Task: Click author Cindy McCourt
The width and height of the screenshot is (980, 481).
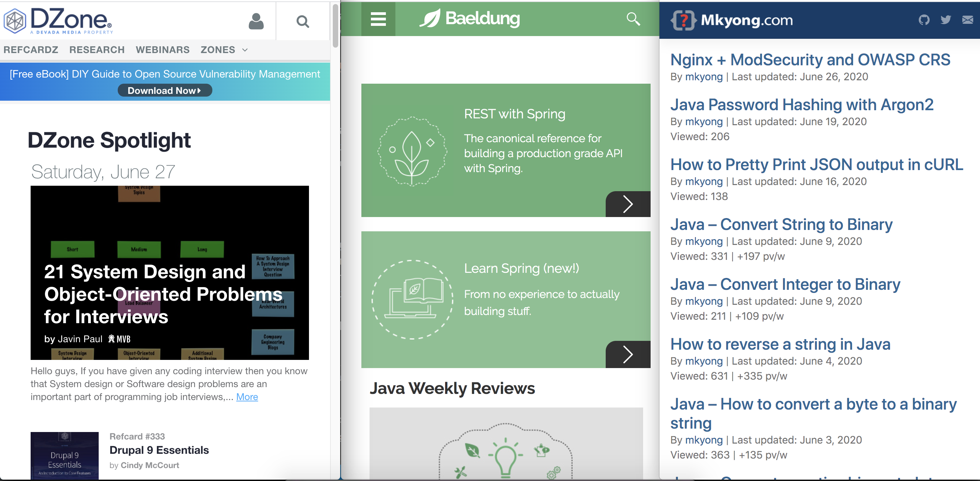Action: point(149,465)
